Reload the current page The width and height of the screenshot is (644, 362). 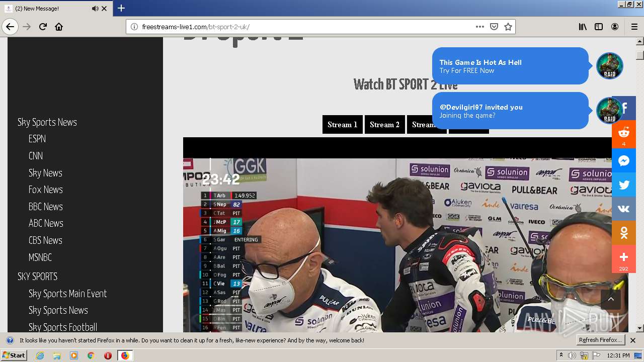click(x=43, y=27)
